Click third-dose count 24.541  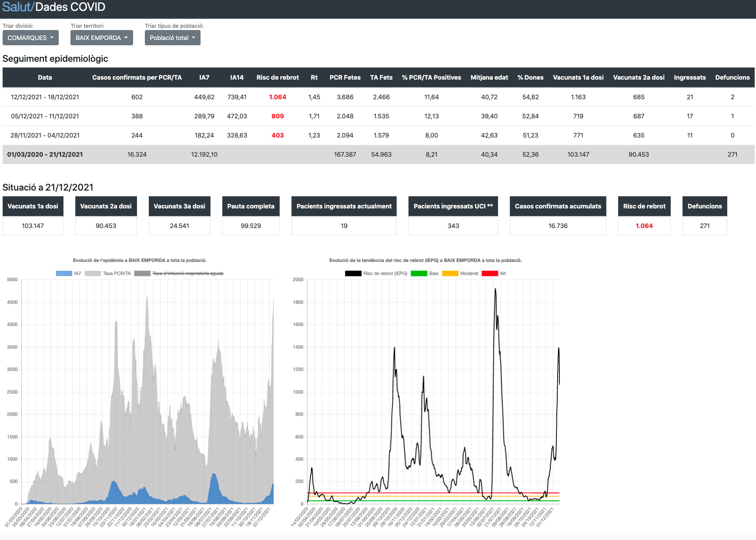[180, 226]
